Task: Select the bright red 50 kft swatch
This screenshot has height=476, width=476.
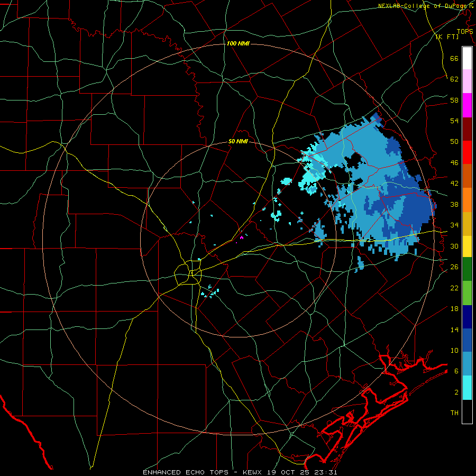Action: (467, 152)
